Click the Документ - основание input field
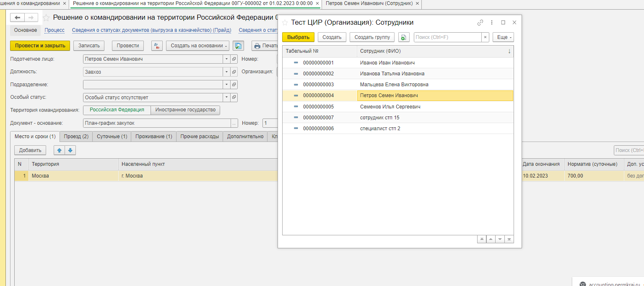This screenshot has width=644, height=286. [157, 123]
